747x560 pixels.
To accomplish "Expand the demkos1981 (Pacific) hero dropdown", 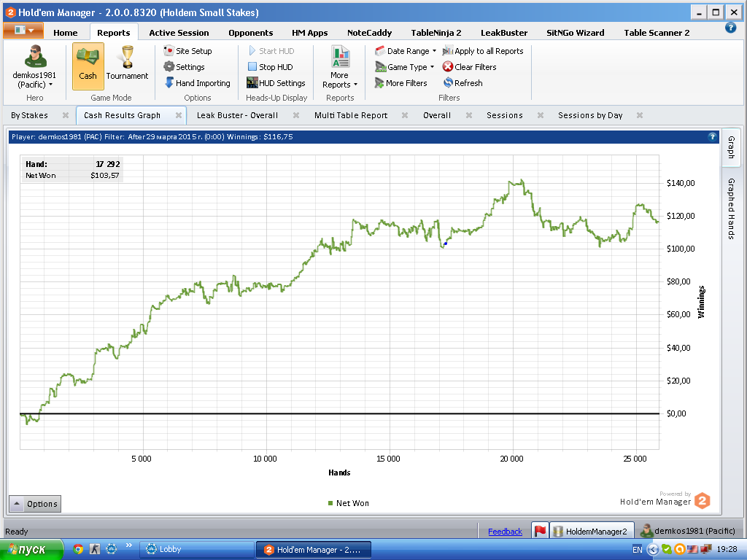I will pos(34,80).
